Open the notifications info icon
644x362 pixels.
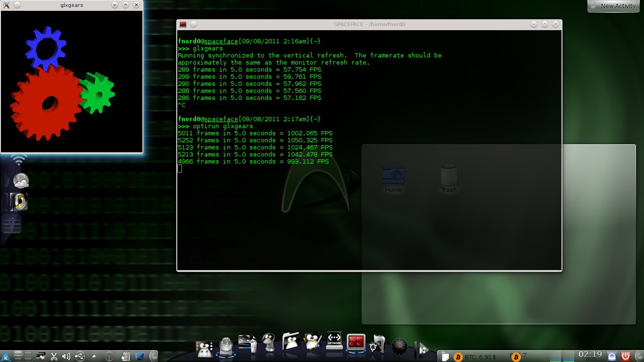click(109, 356)
